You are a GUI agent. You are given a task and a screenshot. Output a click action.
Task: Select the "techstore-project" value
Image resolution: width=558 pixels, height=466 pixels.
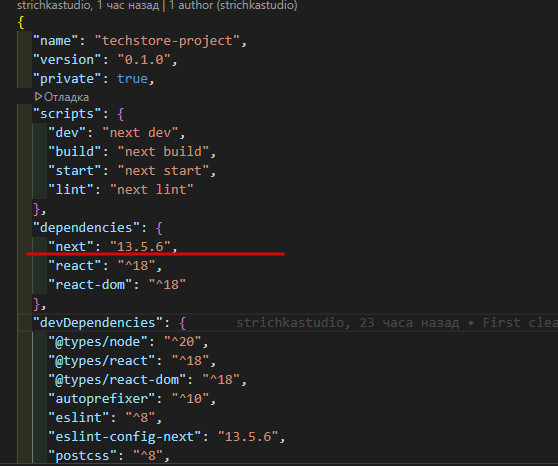pyautogui.click(x=167, y=41)
